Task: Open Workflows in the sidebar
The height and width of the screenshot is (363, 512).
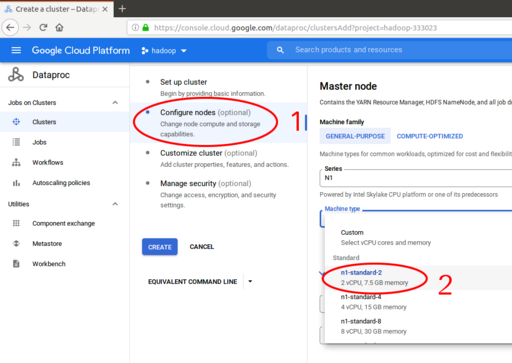Action: point(64,162)
